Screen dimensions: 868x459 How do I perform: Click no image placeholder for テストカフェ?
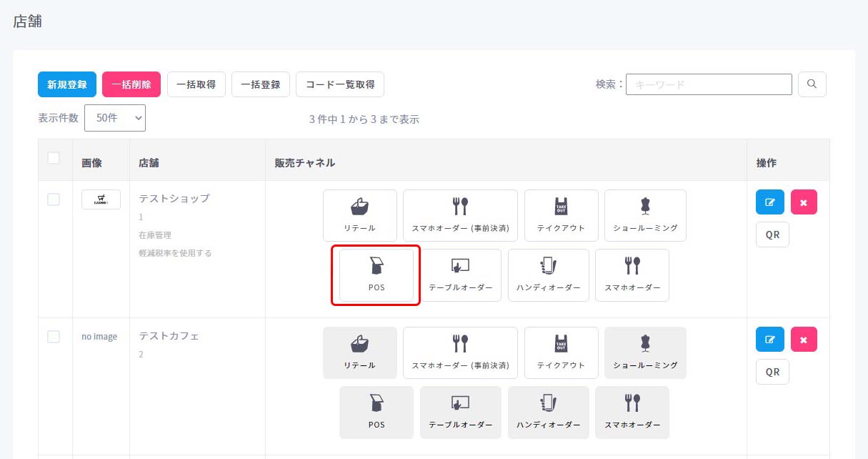click(99, 336)
